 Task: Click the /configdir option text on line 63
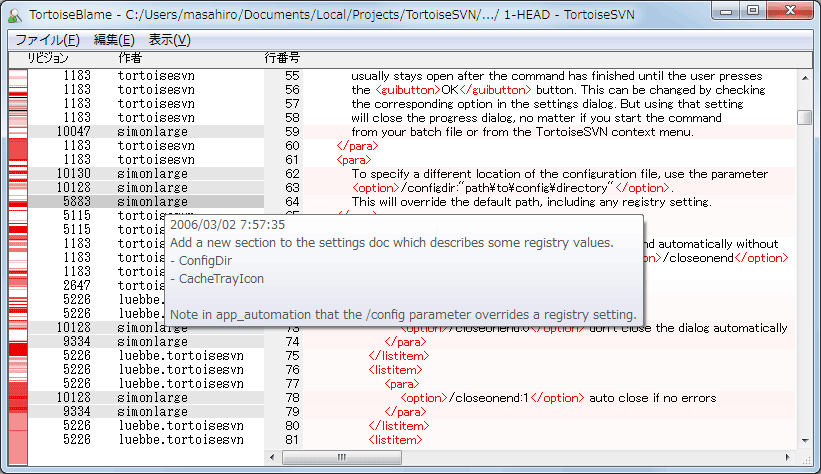(511, 188)
